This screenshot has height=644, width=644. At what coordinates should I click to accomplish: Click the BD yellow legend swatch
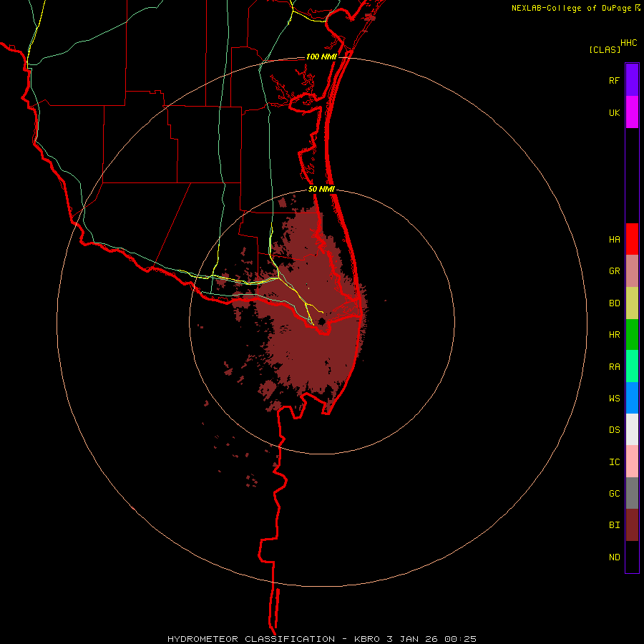click(x=632, y=303)
